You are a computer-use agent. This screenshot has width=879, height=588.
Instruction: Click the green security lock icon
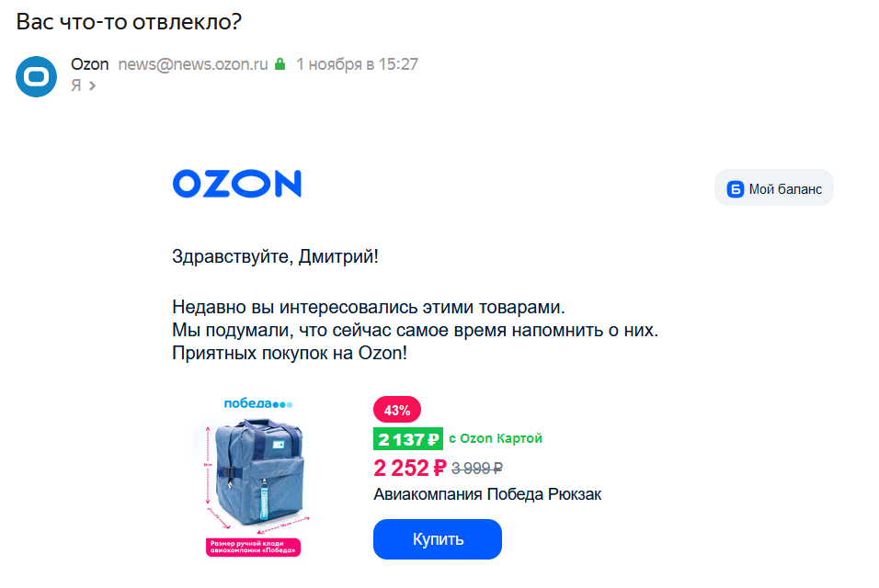[x=280, y=64]
